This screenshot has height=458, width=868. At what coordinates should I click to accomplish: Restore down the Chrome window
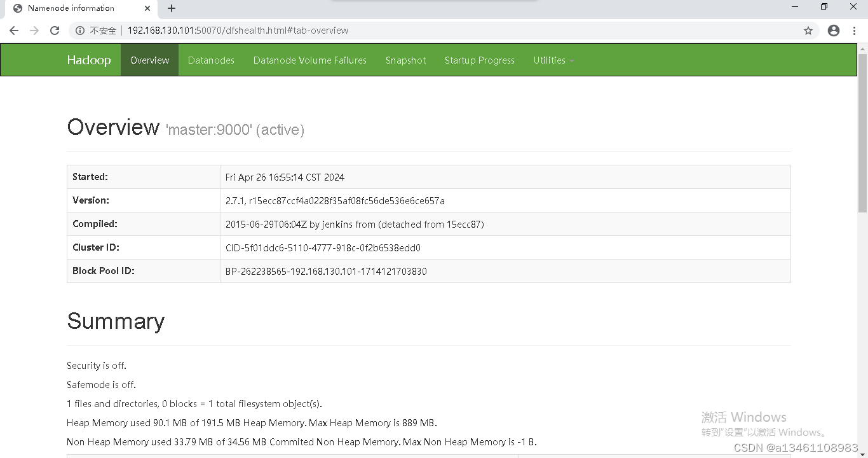coord(824,7)
